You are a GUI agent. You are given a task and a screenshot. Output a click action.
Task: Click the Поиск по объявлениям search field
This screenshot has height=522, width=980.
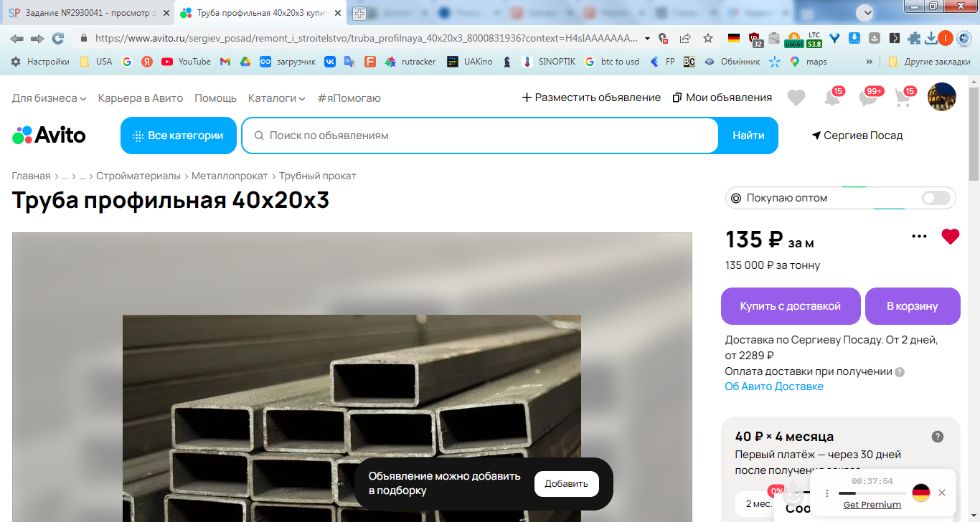[481, 136]
